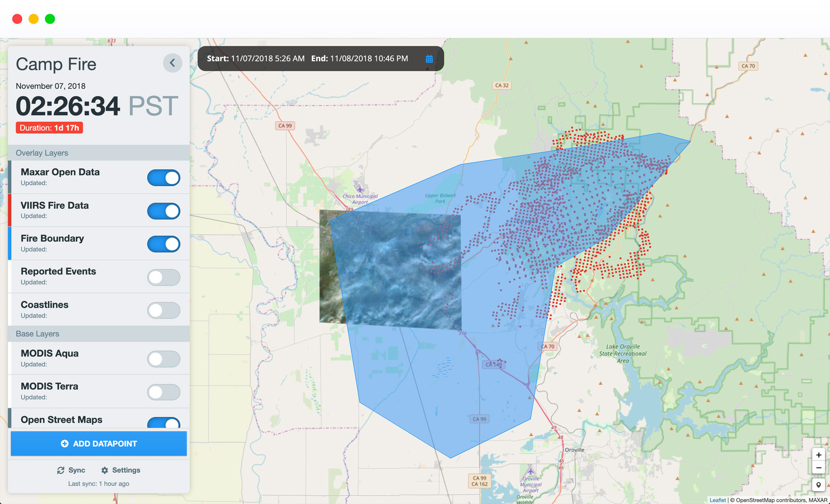
Task: Open the Leaflet attribution link
Action: 717,500
